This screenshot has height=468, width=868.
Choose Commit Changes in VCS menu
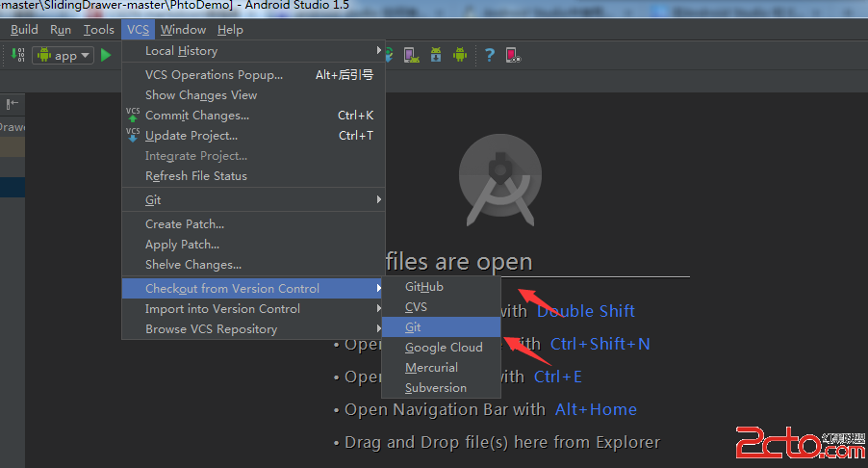coord(253,116)
